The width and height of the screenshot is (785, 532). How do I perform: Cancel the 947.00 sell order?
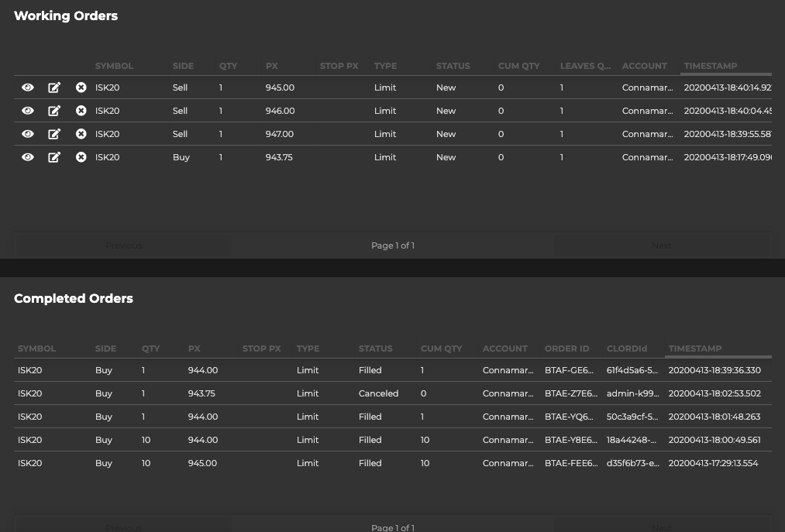pos(81,134)
